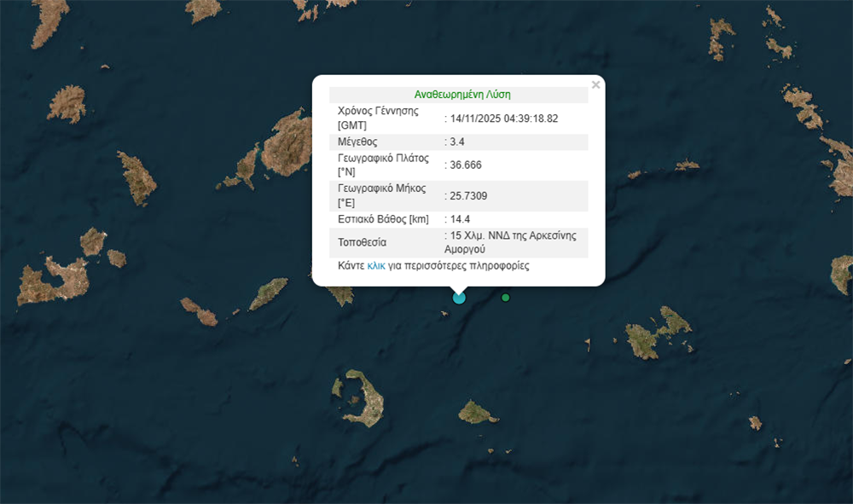Click the 'Αναθεωρημένη Λύση' popup header
853x504 pixels.
pyautogui.click(x=462, y=95)
